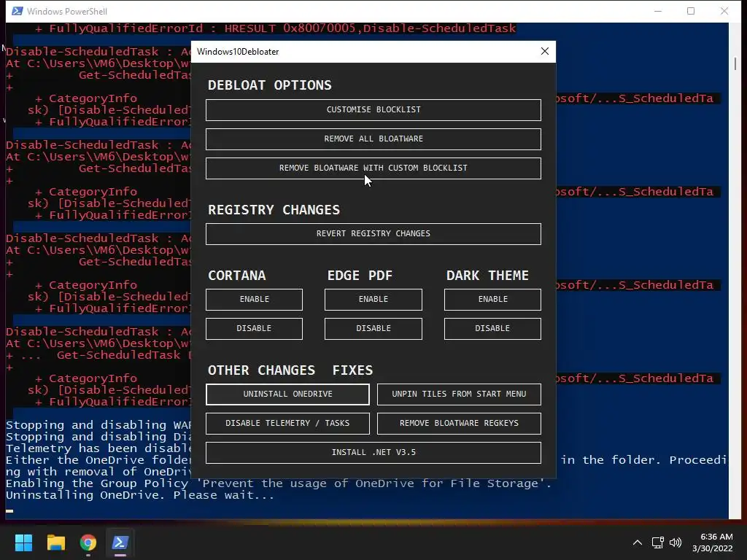Click Remove Bloatware Regkeys button
The width and height of the screenshot is (747, 560).
point(459,424)
